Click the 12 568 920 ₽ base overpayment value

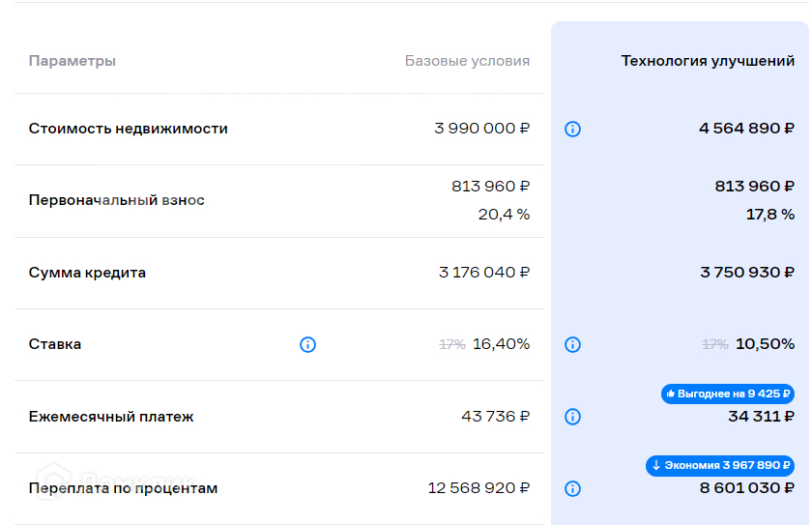(x=478, y=488)
